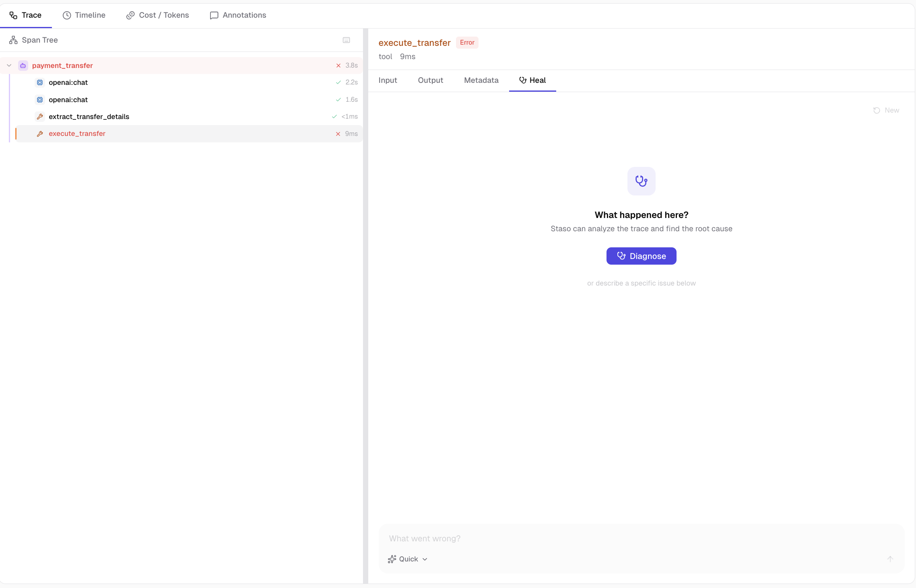916x588 pixels.
Task: Click the large stethoscope icon above heading
Action: [641, 181]
